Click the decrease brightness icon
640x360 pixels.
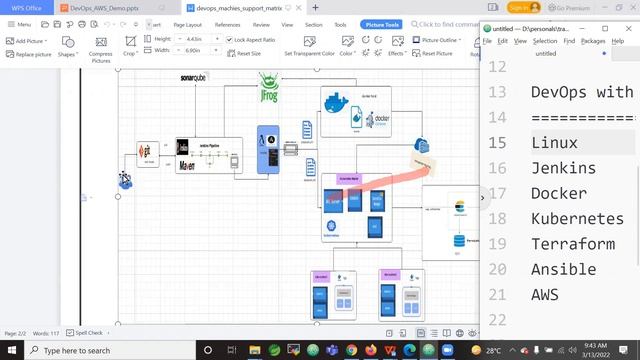click(378, 53)
